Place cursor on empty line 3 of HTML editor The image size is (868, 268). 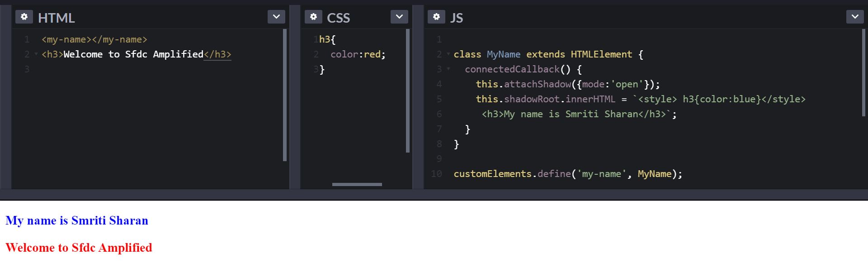tap(136, 69)
